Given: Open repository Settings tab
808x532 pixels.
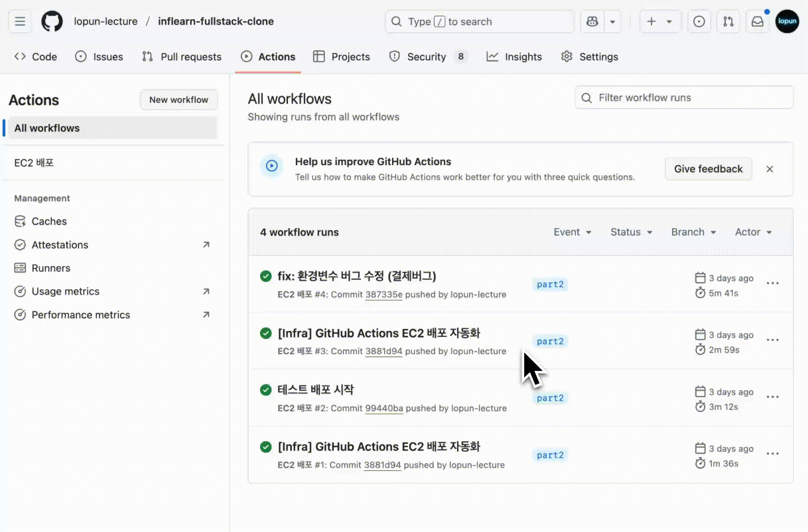Looking at the screenshot, I should 590,57.
